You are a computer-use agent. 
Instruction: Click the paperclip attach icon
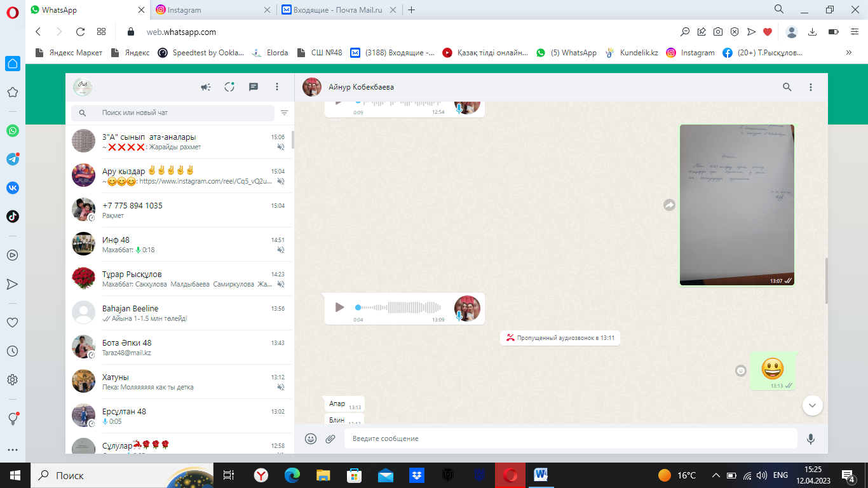point(330,438)
